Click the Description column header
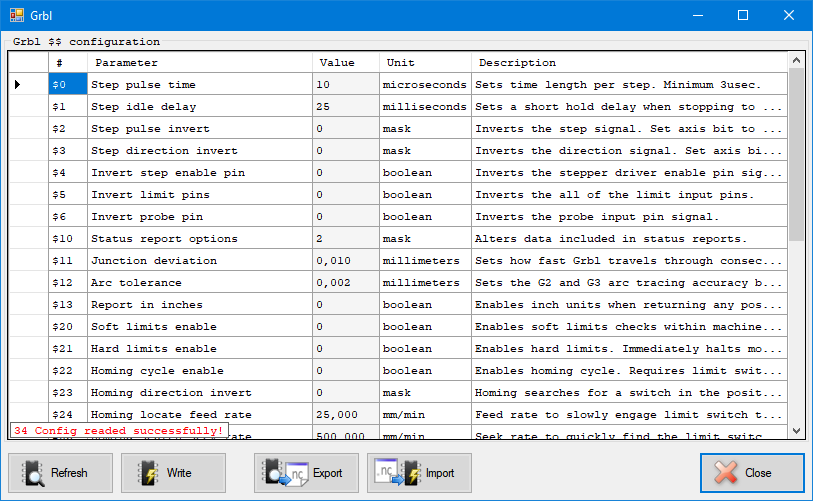The image size is (813, 501). point(629,63)
